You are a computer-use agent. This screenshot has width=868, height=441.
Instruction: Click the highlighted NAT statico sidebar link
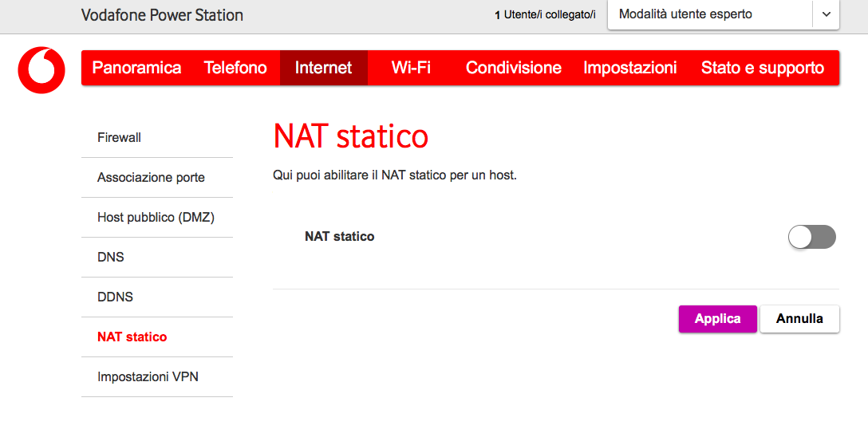coord(132,337)
